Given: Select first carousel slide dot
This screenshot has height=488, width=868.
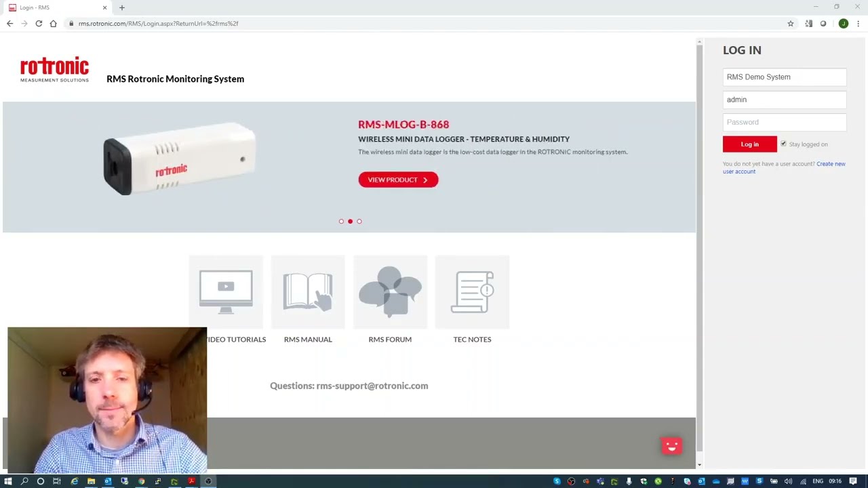Looking at the screenshot, I should pyautogui.click(x=341, y=221).
